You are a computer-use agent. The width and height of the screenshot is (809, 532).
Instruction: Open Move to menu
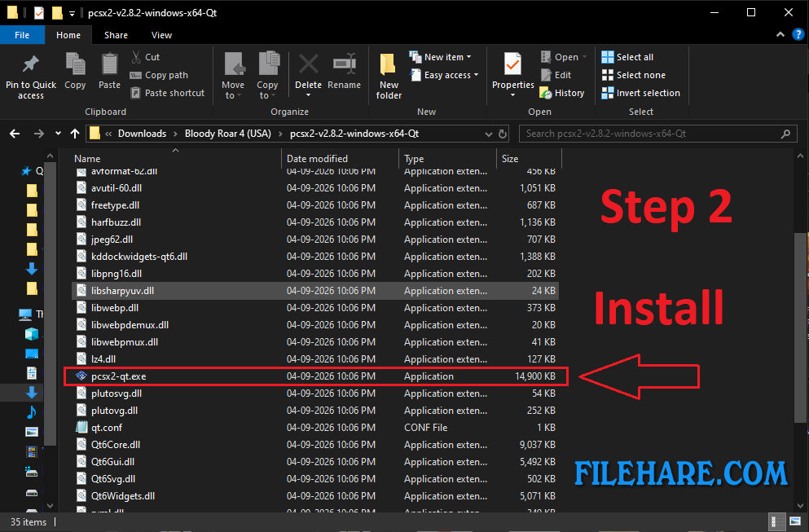[233, 75]
